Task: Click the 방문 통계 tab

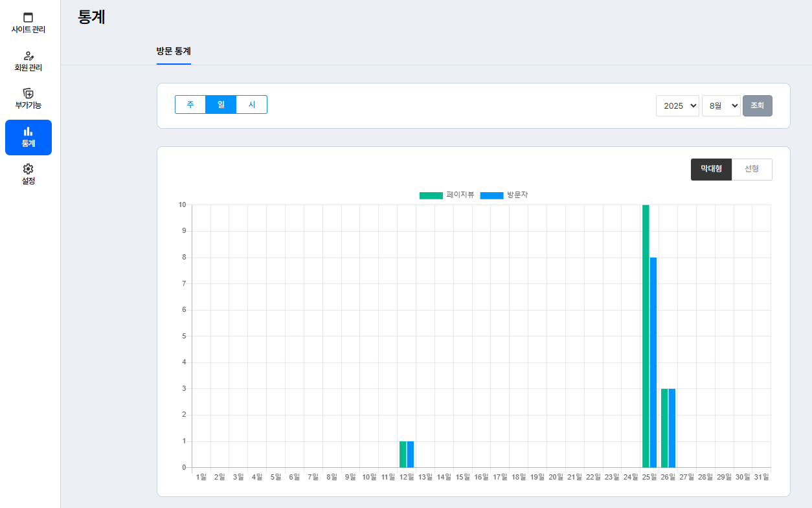Action: coord(174,51)
